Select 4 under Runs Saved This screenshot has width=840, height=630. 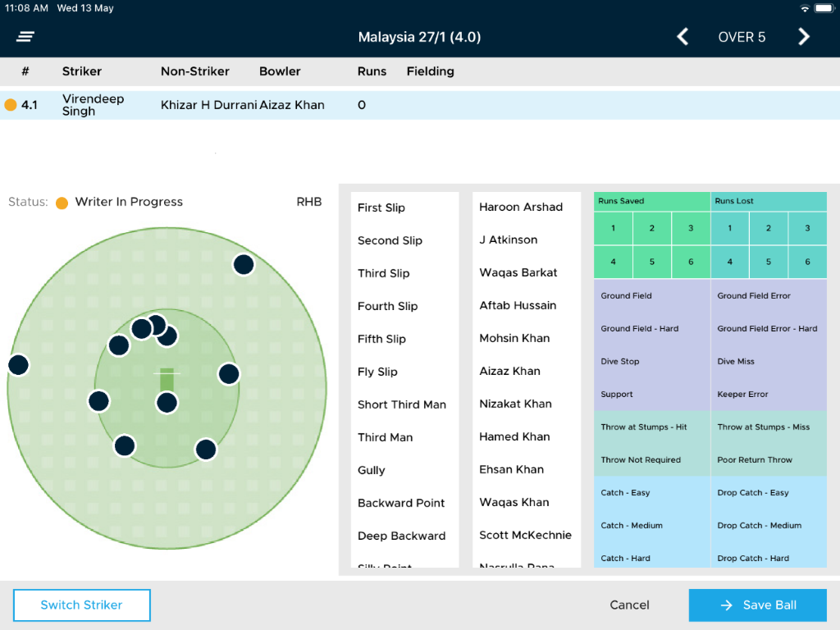coord(613,262)
